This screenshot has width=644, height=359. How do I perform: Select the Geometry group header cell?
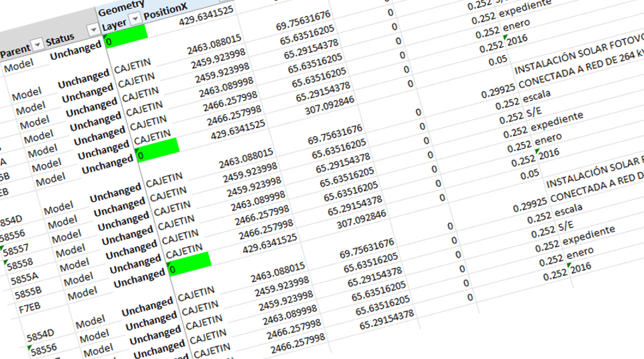[121, 8]
